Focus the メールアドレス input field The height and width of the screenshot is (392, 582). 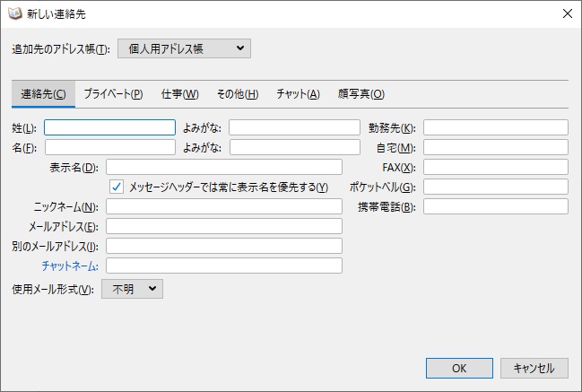(224, 226)
